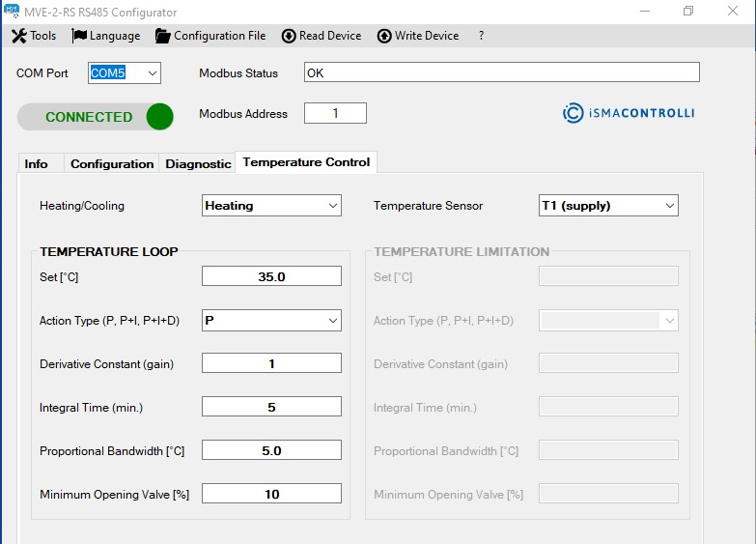The image size is (756, 544).
Task: Toggle the CONNECTED connection switch
Action: (96, 117)
